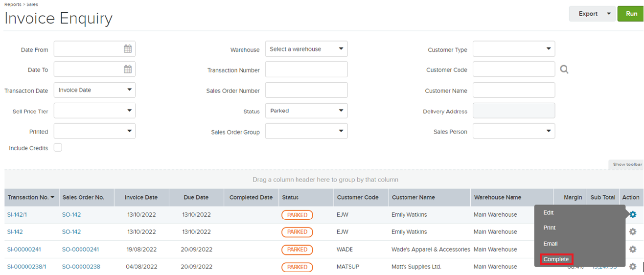
Task: Choose Print in the action menu
Action: click(x=550, y=228)
